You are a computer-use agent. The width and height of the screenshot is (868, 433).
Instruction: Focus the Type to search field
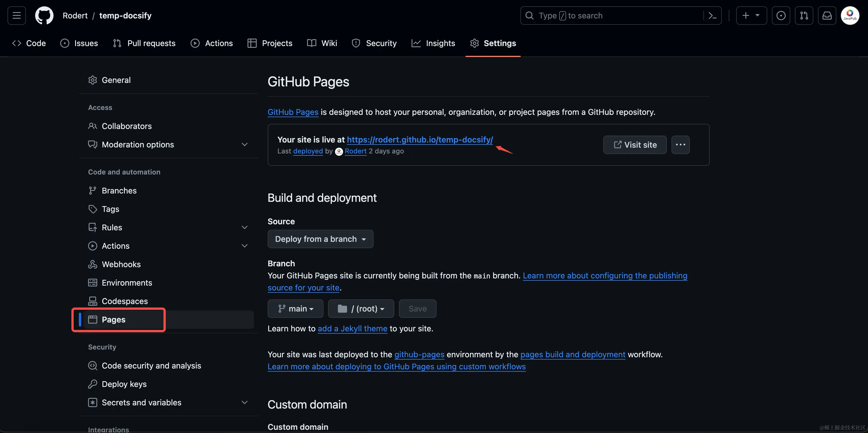coord(613,16)
